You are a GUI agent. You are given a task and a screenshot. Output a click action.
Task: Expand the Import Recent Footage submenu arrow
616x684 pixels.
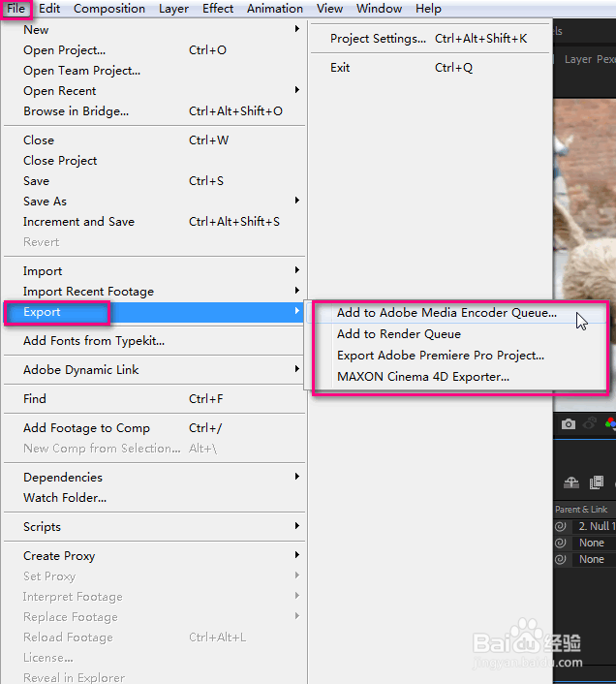pos(297,290)
